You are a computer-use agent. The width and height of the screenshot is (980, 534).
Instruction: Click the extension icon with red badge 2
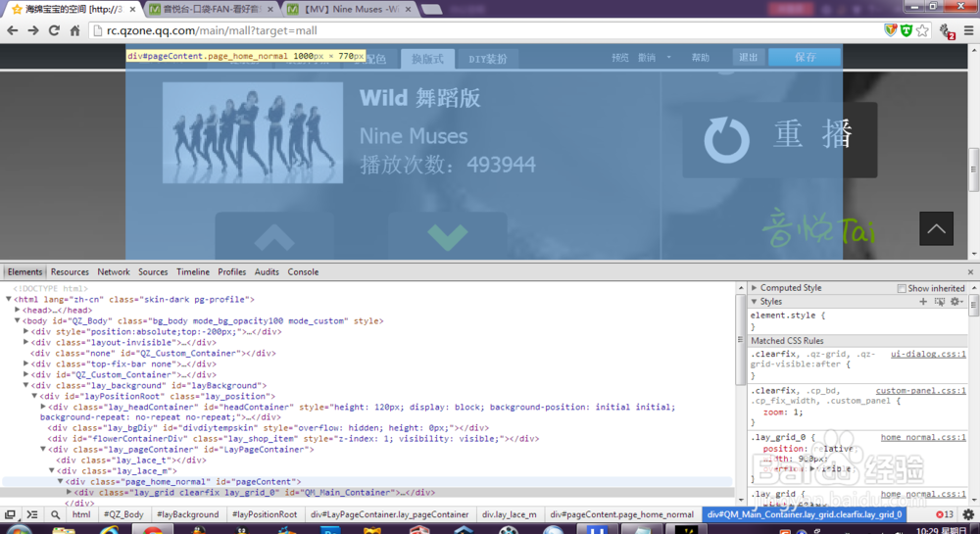pos(947,31)
